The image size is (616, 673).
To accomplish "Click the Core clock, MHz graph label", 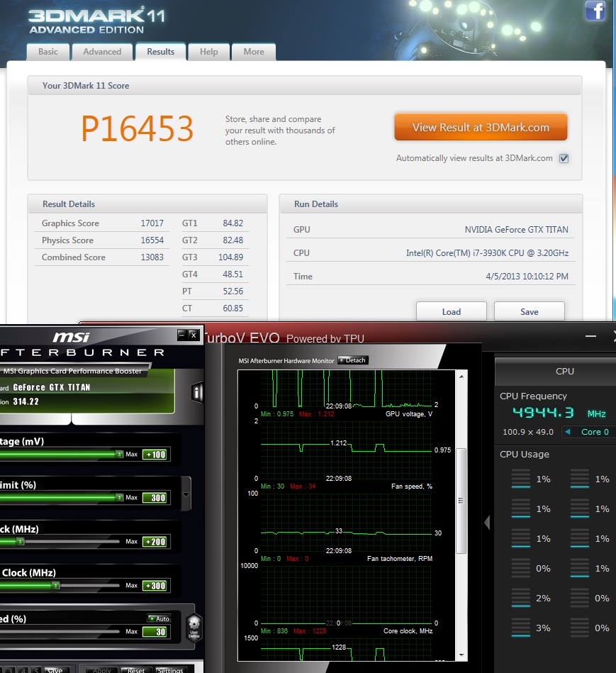I will click(408, 631).
